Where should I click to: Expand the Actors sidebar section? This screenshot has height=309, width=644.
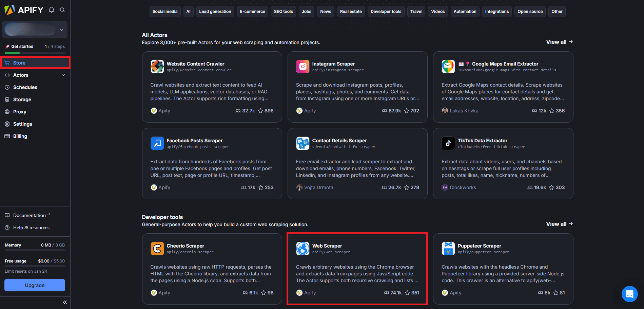click(63, 75)
